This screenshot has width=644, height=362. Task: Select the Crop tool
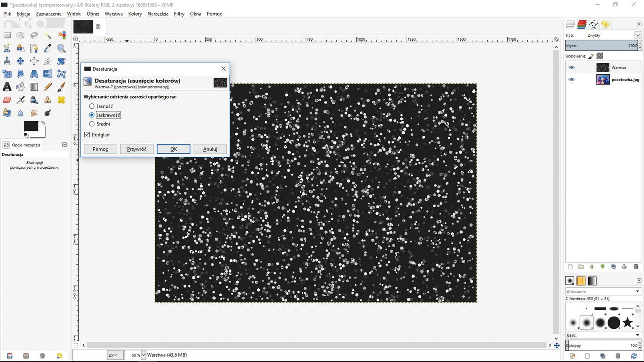click(x=48, y=61)
